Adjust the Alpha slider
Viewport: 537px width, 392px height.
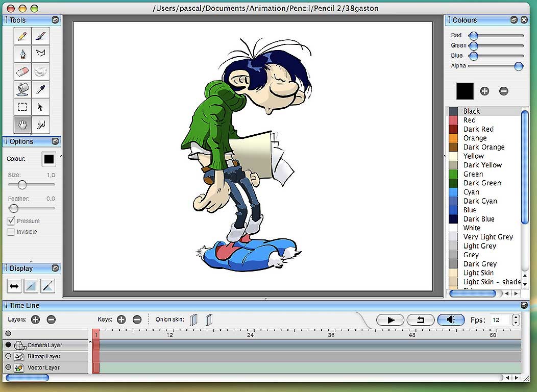click(x=496, y=66)
